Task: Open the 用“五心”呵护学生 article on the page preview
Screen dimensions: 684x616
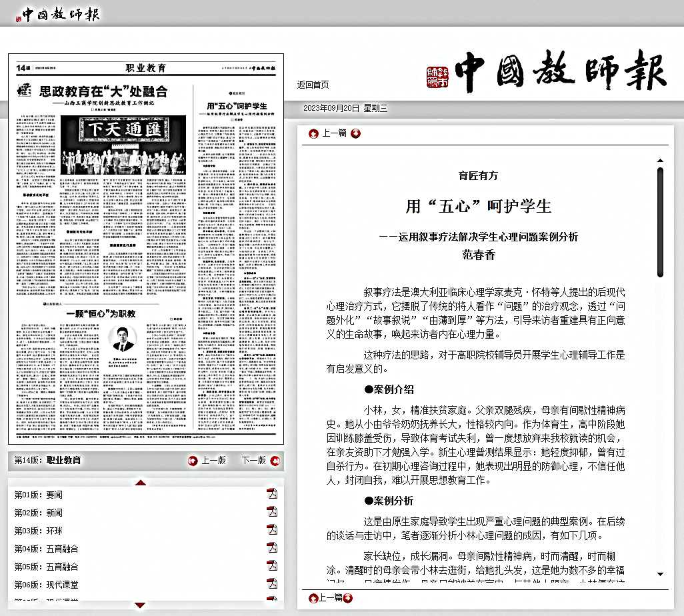Action: (x=237, y=106)
